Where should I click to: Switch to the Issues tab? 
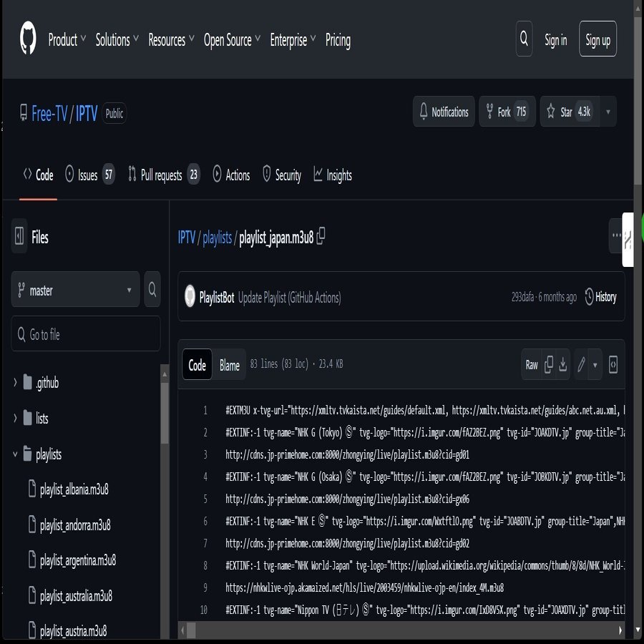point(89,175)
